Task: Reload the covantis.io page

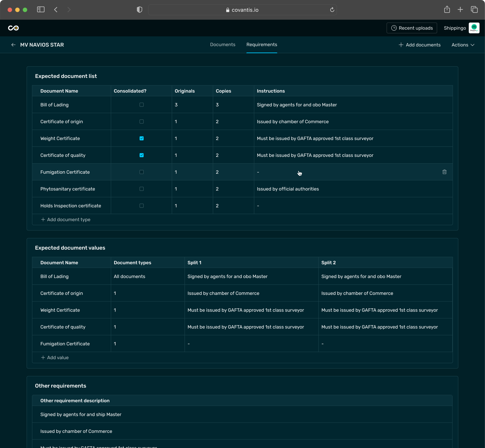Action: pyautogui.click(x=332, y=10)
